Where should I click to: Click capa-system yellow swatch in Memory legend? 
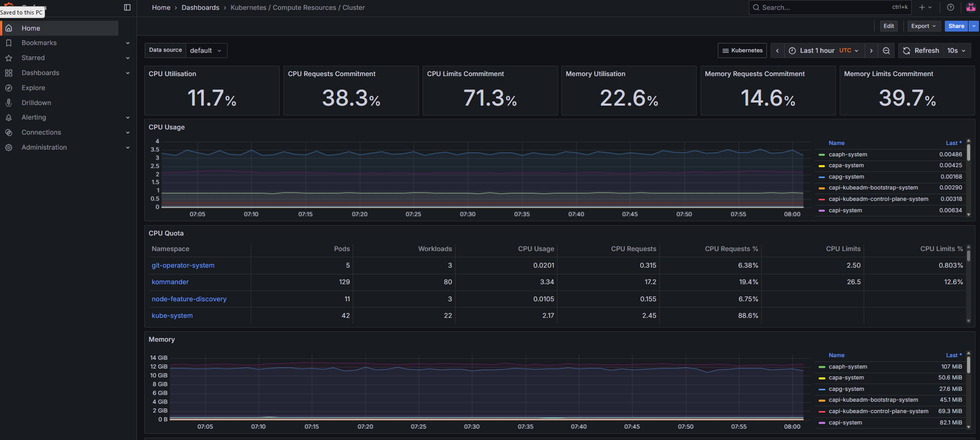click(x=822, y=378)
